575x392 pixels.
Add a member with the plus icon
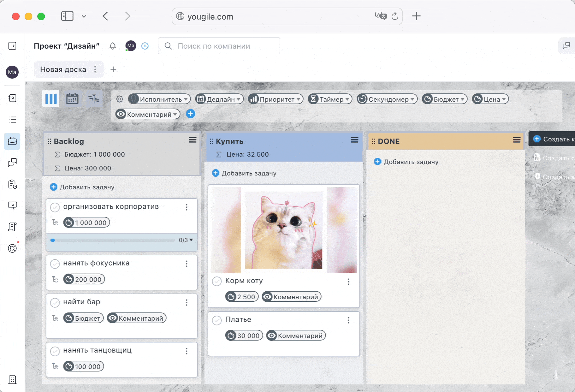pos(145,46)
